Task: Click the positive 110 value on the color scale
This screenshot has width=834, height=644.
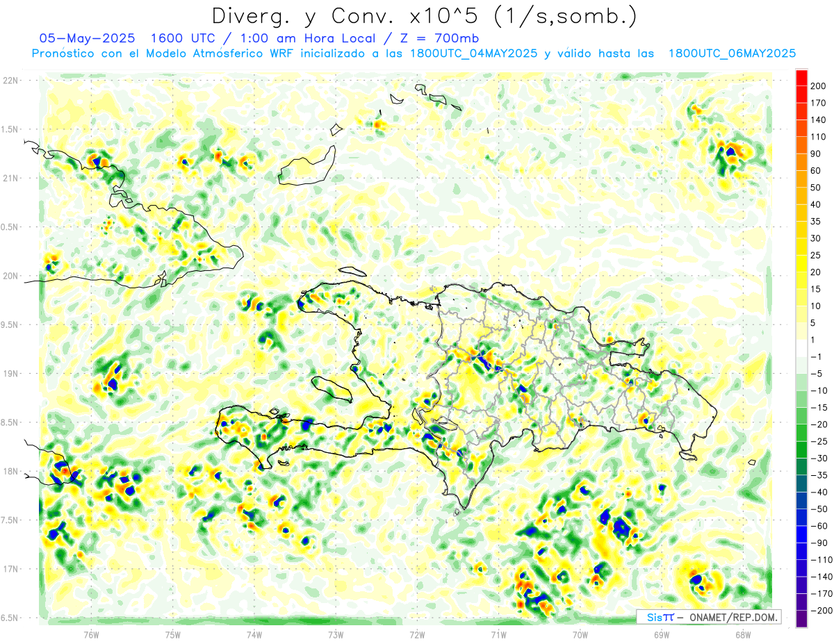Action: tap(818, 137)
